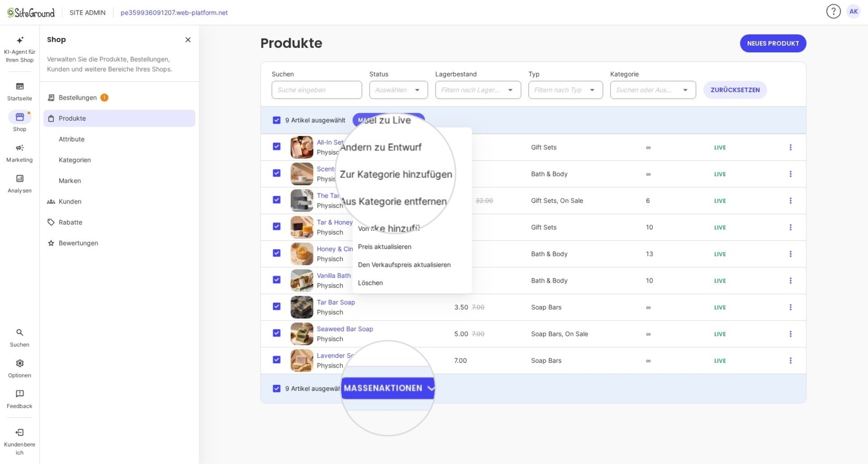
Task: Select Ändern zu Entwurf menu option
Action: point(381,147)
